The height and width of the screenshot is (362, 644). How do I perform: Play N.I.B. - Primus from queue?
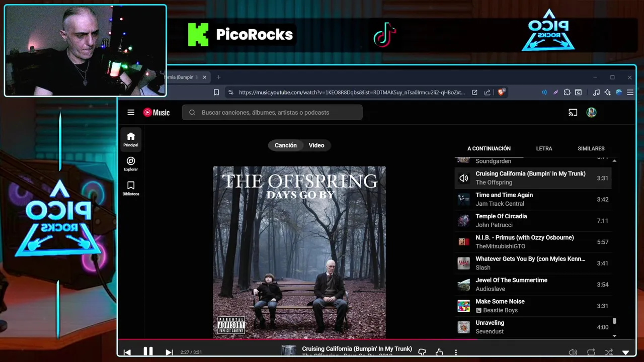533,242
